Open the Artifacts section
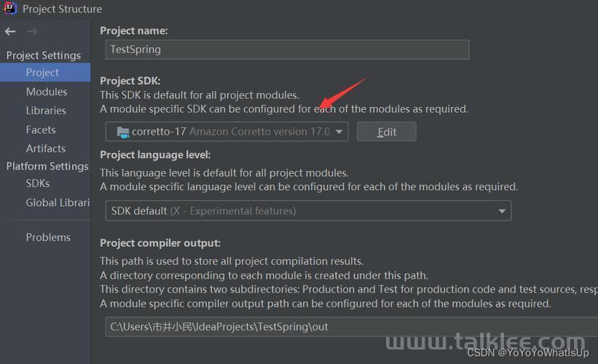 pos(46,149)
